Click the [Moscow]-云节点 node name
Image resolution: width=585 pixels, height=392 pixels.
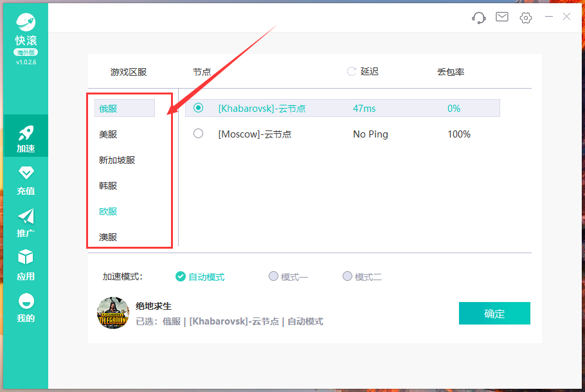(x=255, y=134)
